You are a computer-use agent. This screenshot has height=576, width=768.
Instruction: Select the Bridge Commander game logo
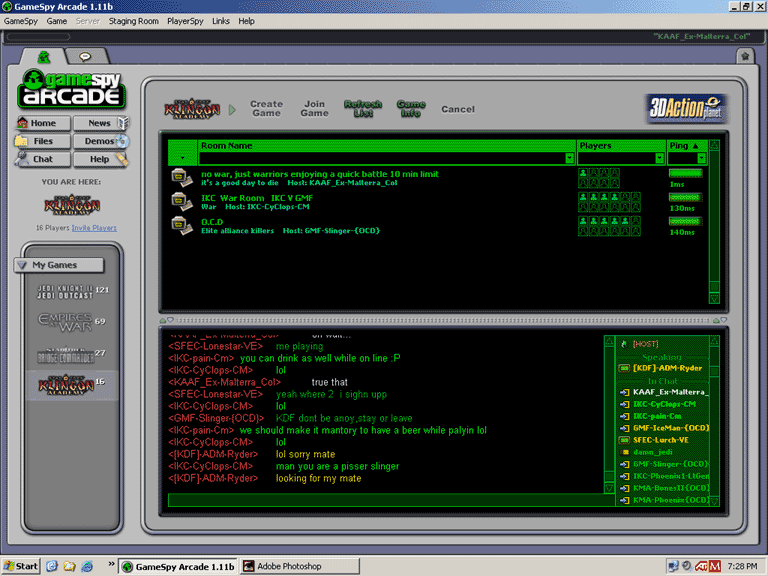pyautogui.click(x=65, y=356)
